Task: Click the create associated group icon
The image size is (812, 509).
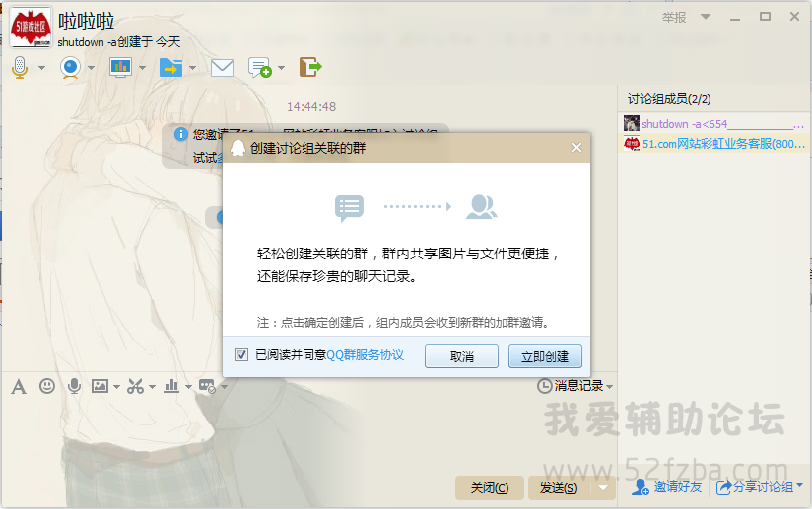Action: tap(260, 68)
